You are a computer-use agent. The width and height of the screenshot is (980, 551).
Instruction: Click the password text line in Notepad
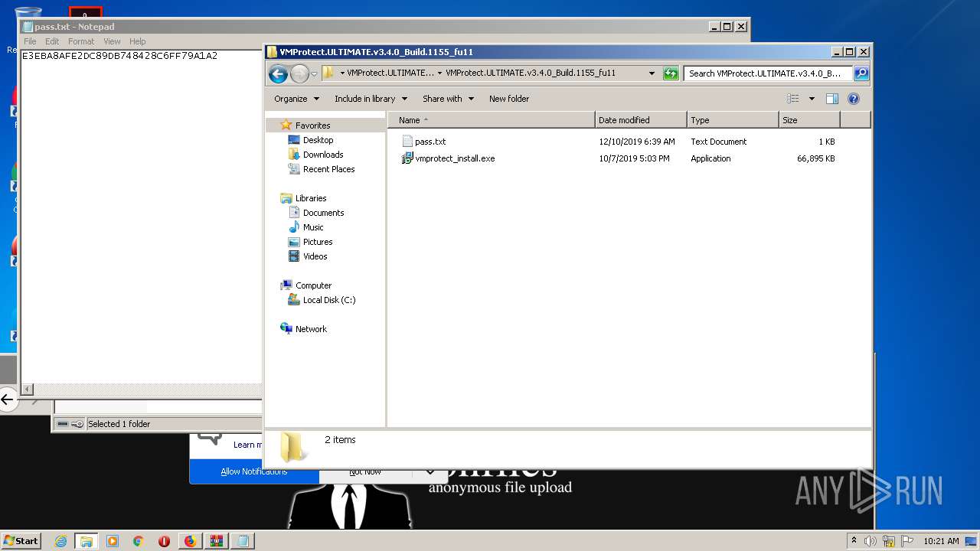click(119, 56)
